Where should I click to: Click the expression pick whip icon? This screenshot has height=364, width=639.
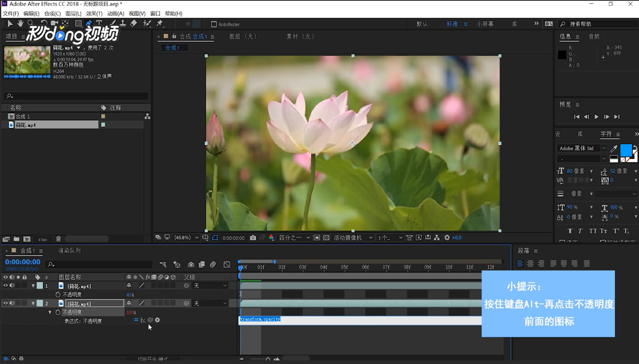coord(150,320)
